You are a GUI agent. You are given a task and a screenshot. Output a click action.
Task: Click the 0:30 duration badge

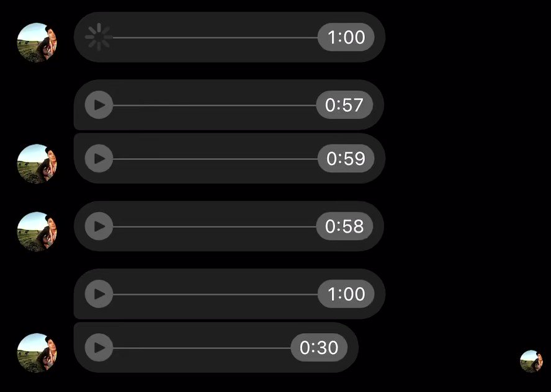[x=319, y=347]
